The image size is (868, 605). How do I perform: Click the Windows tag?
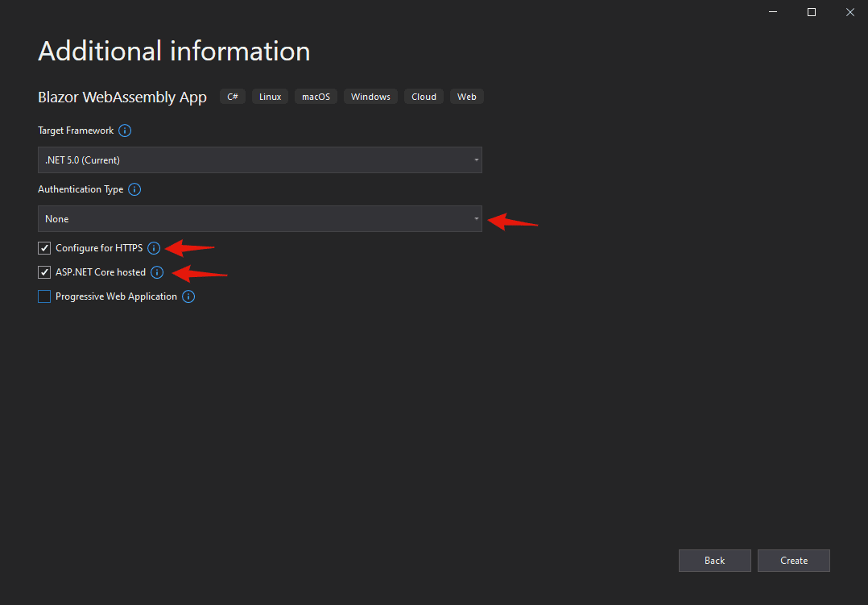(x=370, y=97)
